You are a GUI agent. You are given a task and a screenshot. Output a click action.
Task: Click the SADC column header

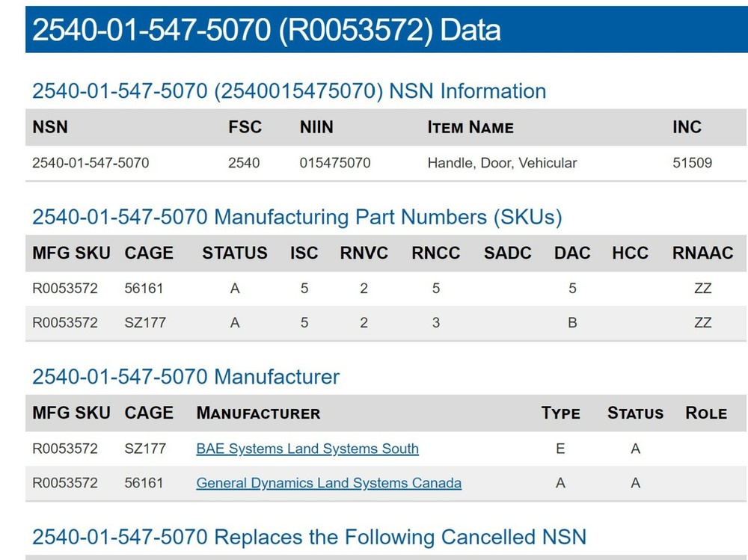(508, 253)
